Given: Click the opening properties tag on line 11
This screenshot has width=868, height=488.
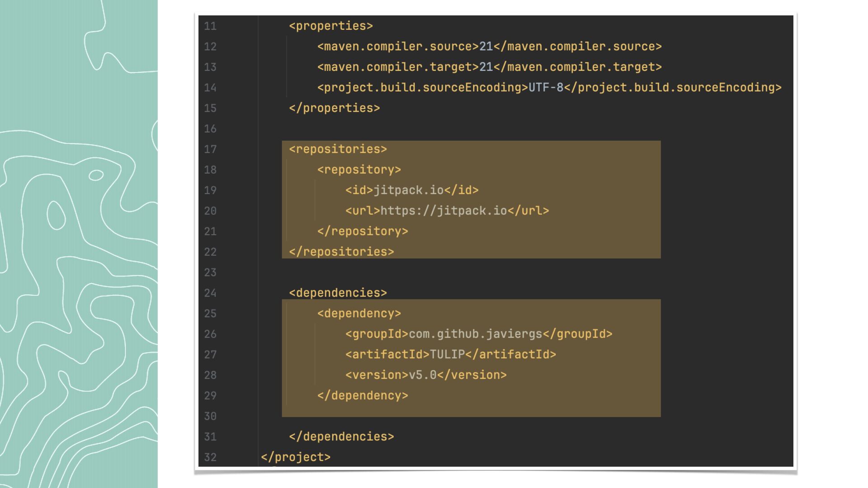Looking at the screenshot, I should (x=331, y=26).
